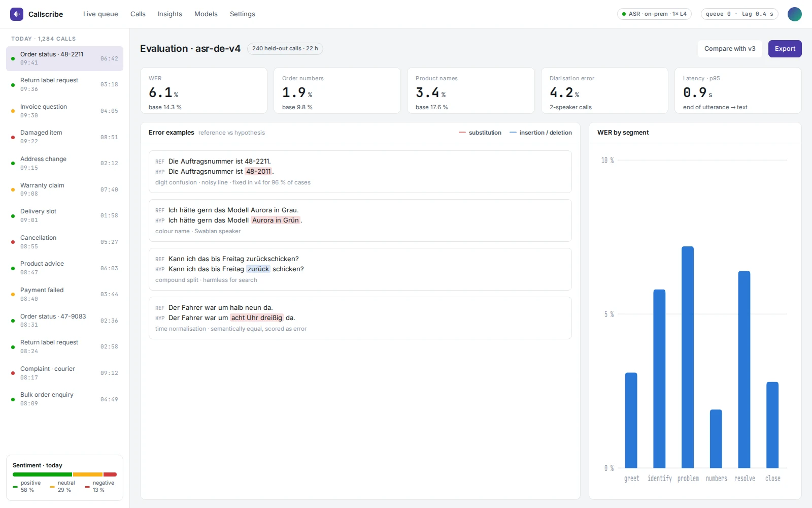The image size is (812, 508).
Task: Select the Order status 48-2211 call
Action: point(64,58)
